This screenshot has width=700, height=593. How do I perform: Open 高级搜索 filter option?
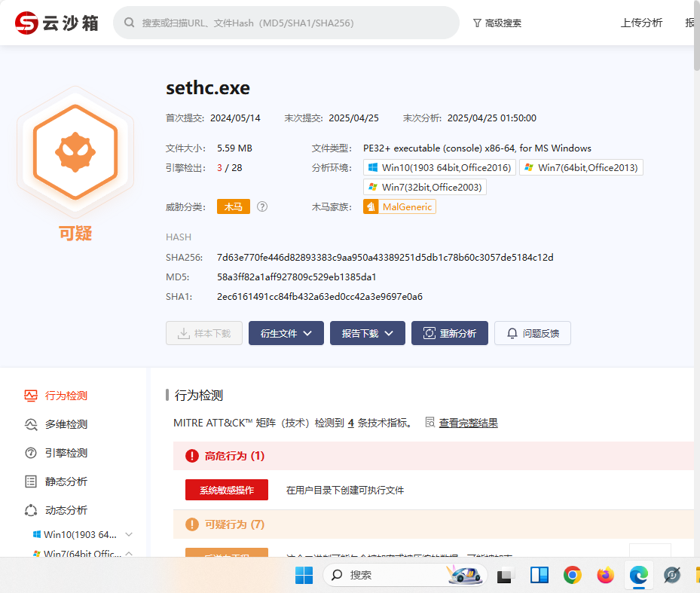497,23
